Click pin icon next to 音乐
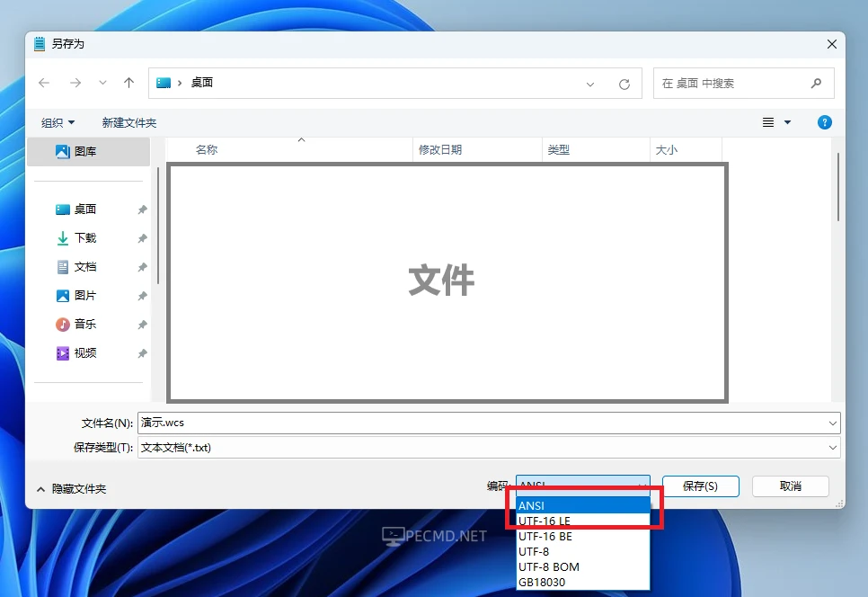868x597 pixels. pos(142,325)
